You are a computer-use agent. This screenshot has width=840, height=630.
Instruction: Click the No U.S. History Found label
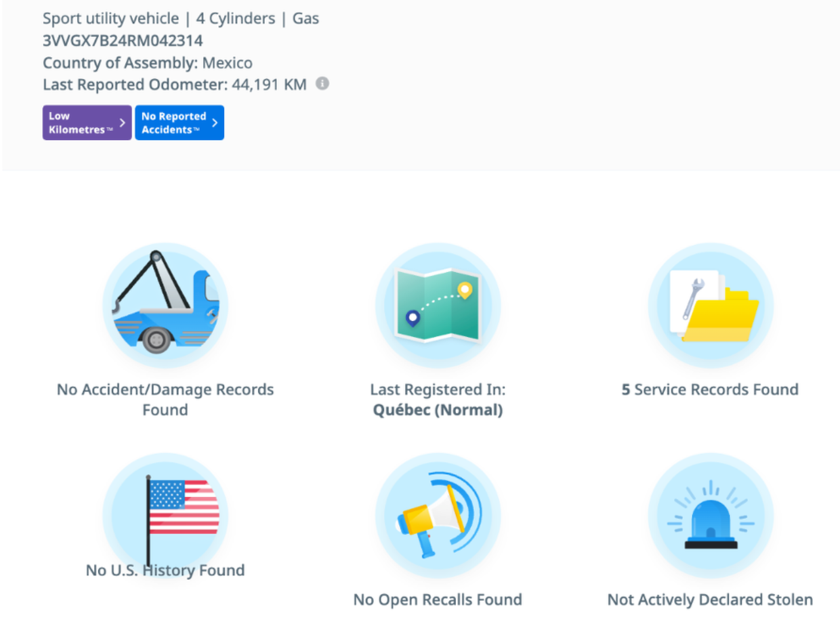point(165,570)
